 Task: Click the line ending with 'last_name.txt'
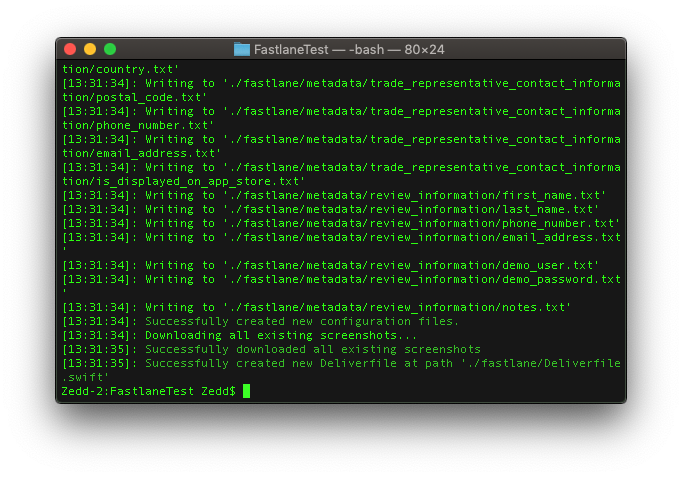click(330, 209)
